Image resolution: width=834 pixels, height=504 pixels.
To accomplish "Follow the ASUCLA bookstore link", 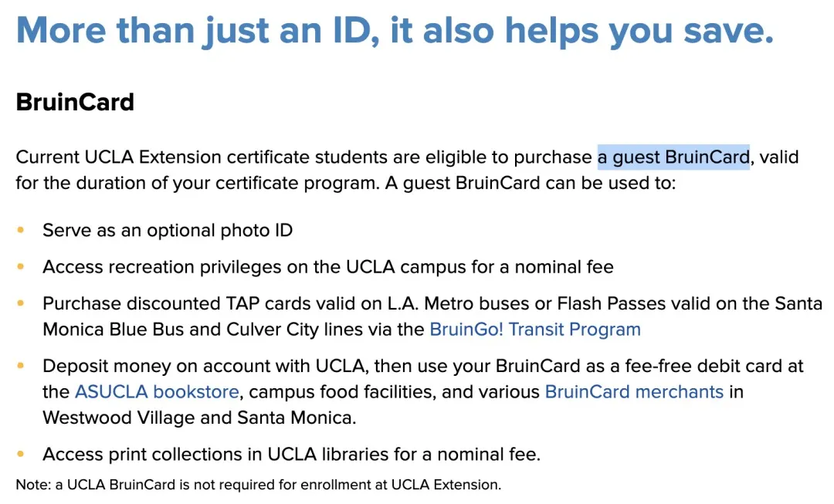I will pos(157,392).
